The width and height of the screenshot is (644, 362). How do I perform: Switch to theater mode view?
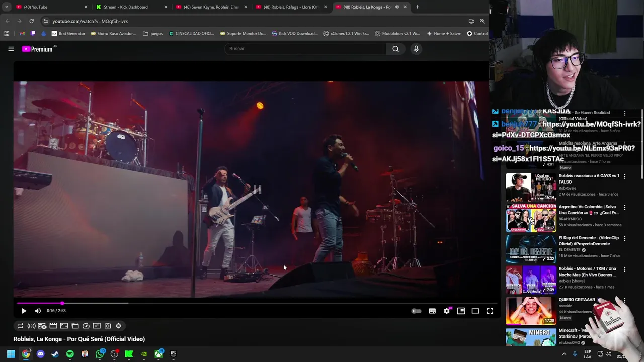click(x=475, y=311)
